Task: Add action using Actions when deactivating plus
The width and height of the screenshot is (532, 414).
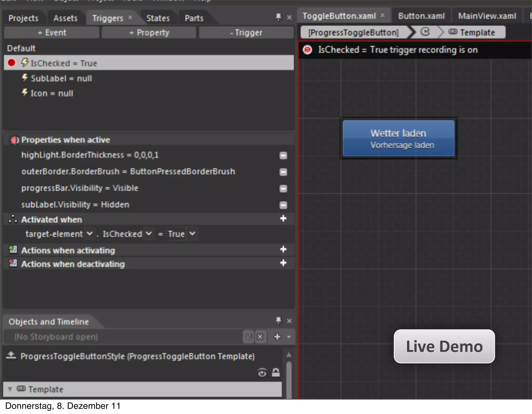Action: (283, 263)
